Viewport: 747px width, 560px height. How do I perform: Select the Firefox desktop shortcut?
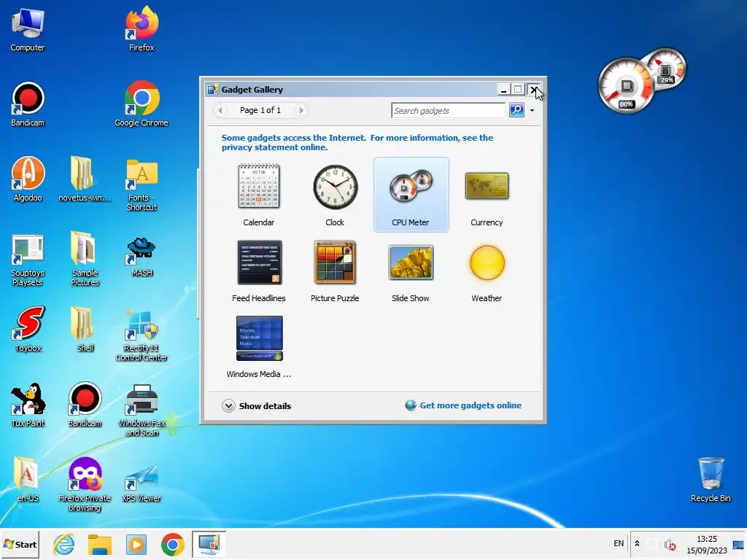click(142, 29)
